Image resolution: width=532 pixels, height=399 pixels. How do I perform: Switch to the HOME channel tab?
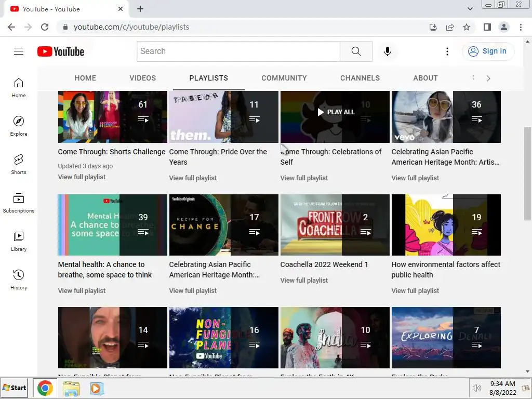point(85,78)
